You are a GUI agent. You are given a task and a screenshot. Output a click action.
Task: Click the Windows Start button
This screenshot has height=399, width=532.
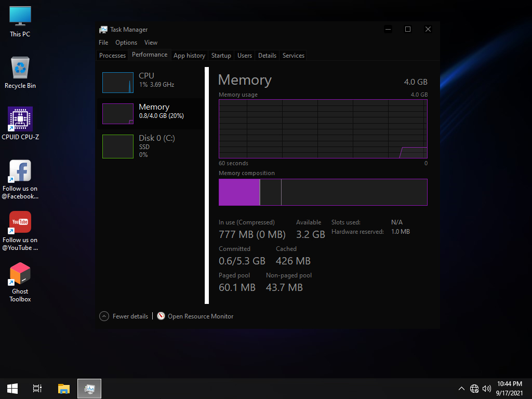12,389
